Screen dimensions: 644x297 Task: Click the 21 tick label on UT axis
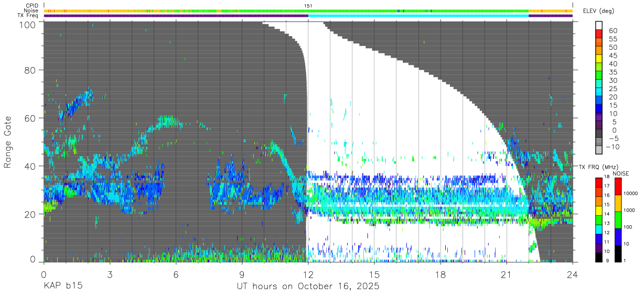point(507,275)
